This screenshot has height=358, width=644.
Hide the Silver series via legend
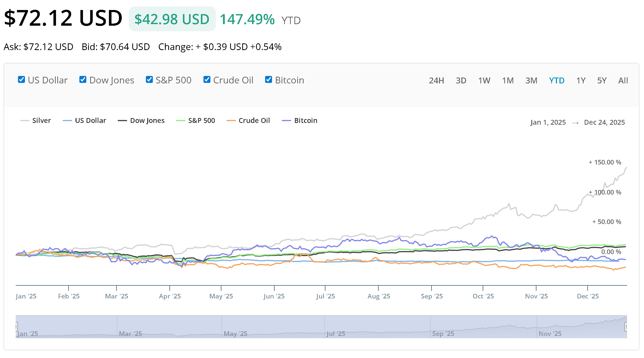(x=41, y=121)
